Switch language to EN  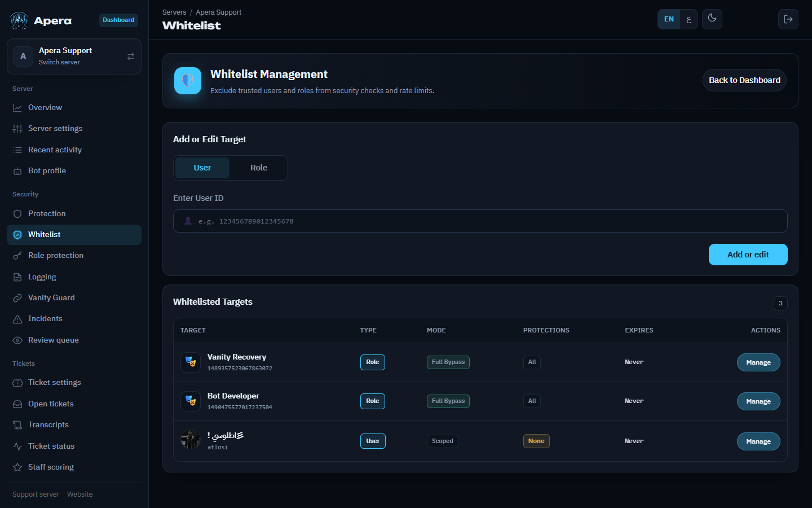coord(669,19)
